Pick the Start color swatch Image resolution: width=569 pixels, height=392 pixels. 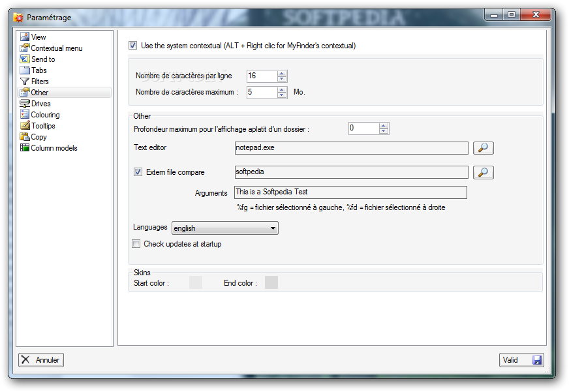196,282
